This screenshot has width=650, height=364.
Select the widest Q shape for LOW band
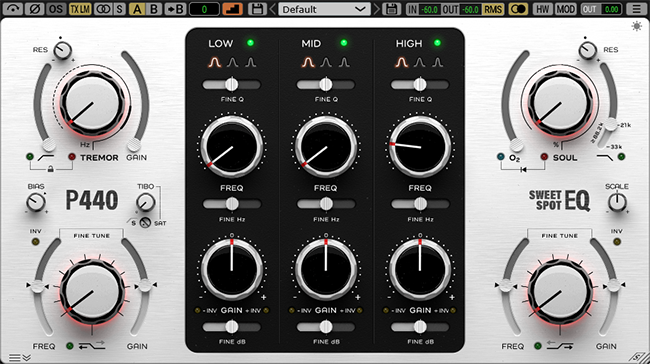[x=215, y=62]
